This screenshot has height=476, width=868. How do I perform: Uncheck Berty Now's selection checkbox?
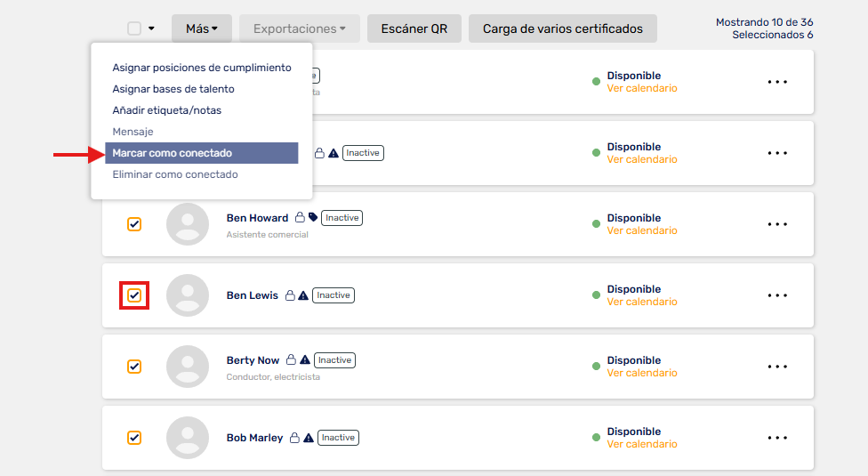point(134,367)
